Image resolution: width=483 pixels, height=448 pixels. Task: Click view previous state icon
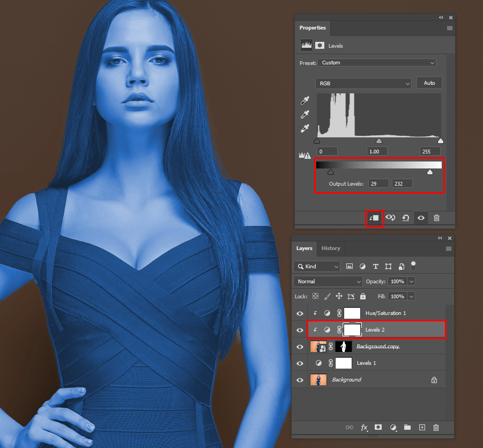(390, 218)
